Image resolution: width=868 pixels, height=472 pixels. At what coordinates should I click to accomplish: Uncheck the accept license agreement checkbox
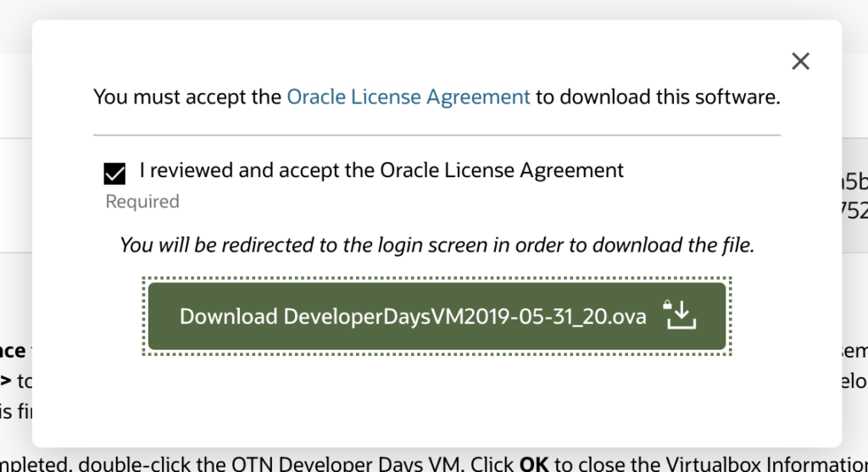coord(114,173)
